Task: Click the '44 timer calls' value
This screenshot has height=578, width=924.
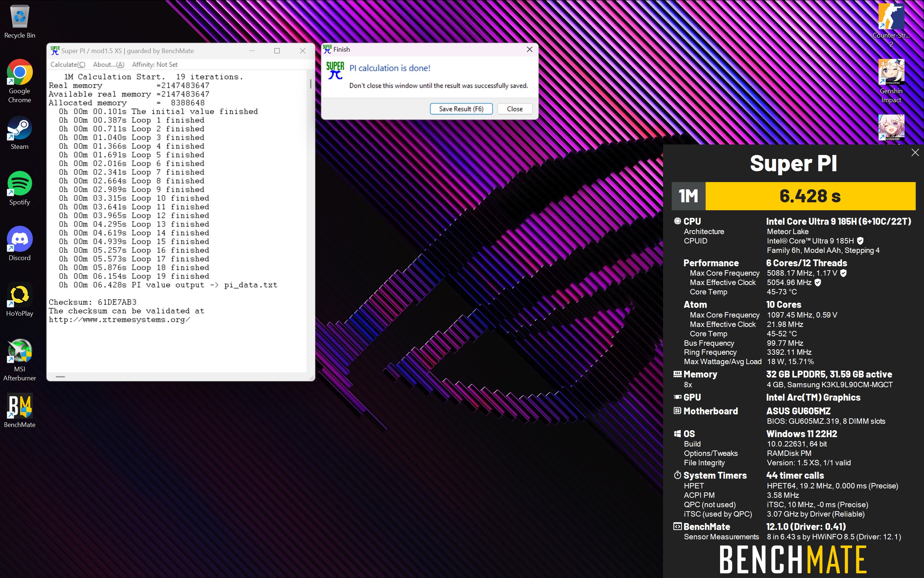Action: 795,475
